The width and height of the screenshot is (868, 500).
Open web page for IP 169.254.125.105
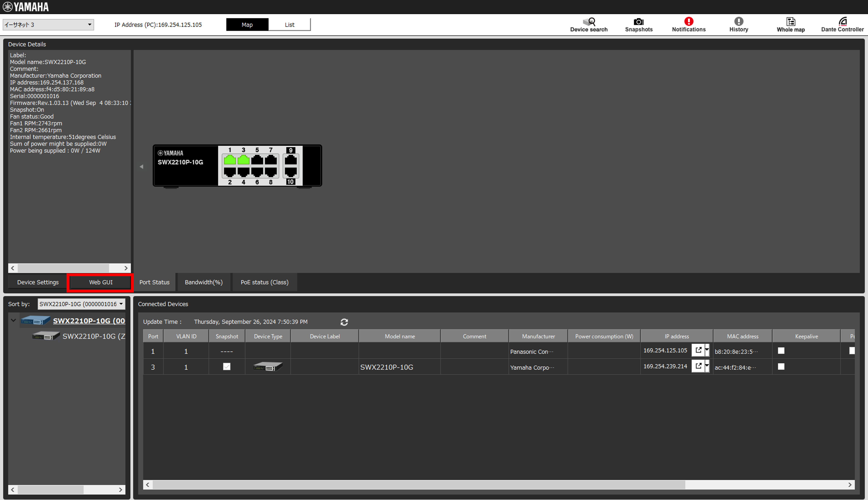tap(698, 350)
